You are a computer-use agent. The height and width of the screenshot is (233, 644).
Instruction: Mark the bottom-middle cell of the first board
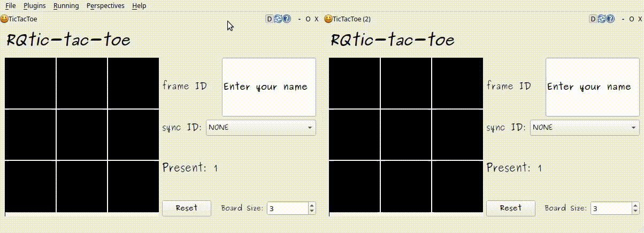82,187
